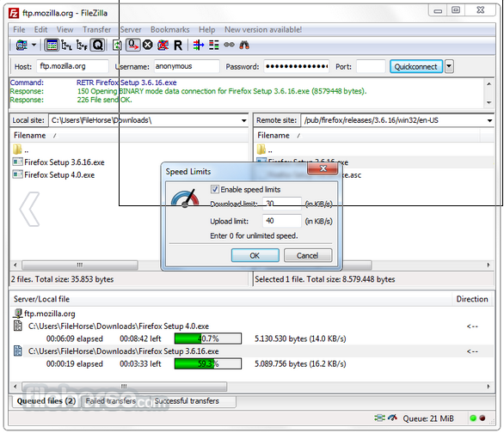
Task: Click speed limit gauge icon in status bar
Action: 392,418
